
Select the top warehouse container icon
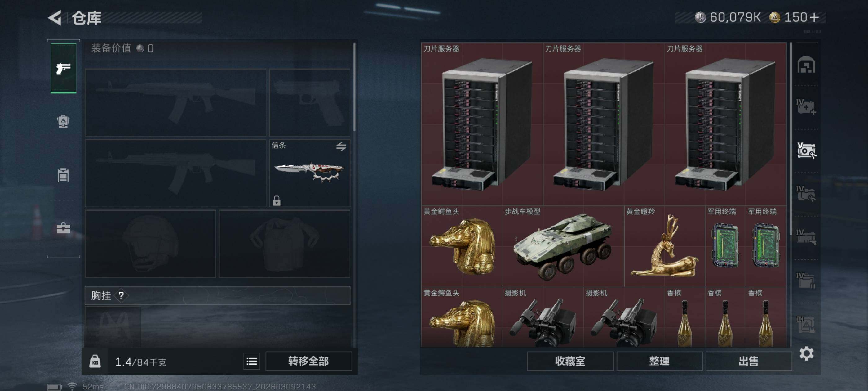pos(806,65)
